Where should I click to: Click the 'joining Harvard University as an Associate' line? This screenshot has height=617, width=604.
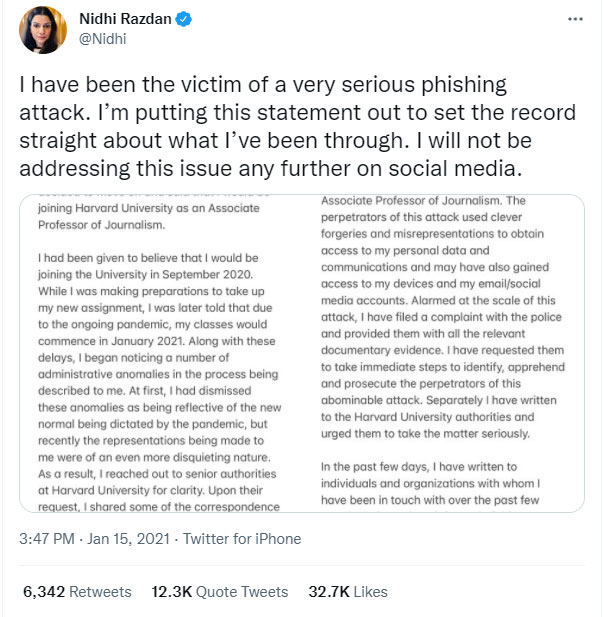point(147,208)
